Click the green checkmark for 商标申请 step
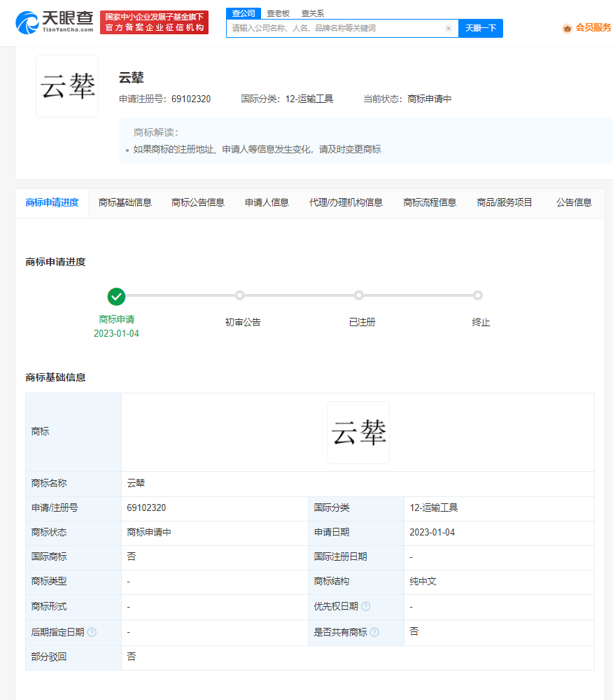613x700 pixels. [x=116, y=296]
